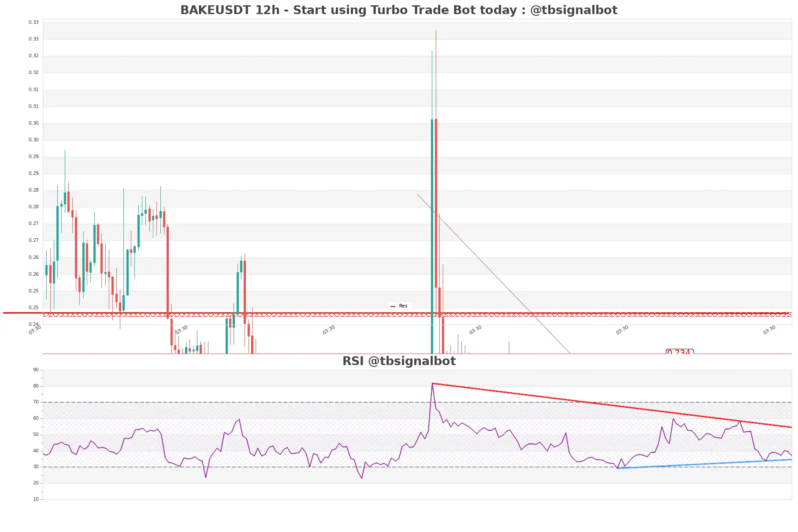
Task: Click the RSI axis value 70
Action: click(36, 402)
